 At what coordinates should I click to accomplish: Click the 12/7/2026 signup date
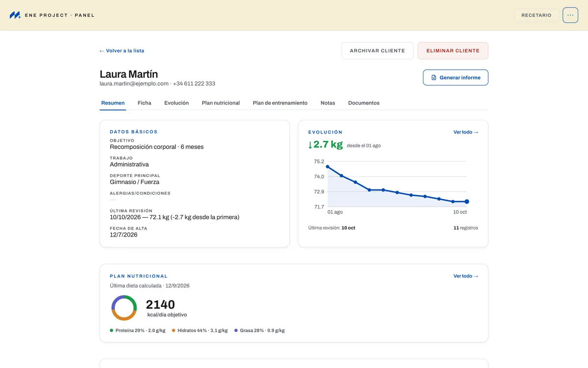123,235
